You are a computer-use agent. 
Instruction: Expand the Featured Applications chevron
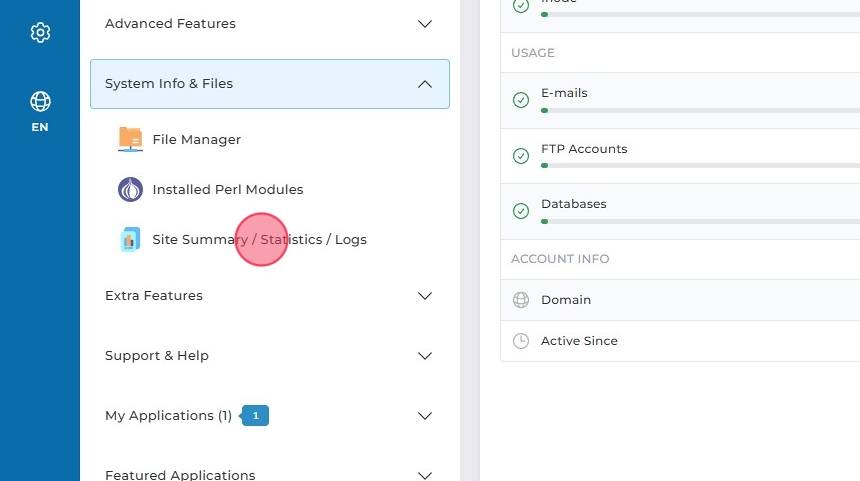[425, 475]
